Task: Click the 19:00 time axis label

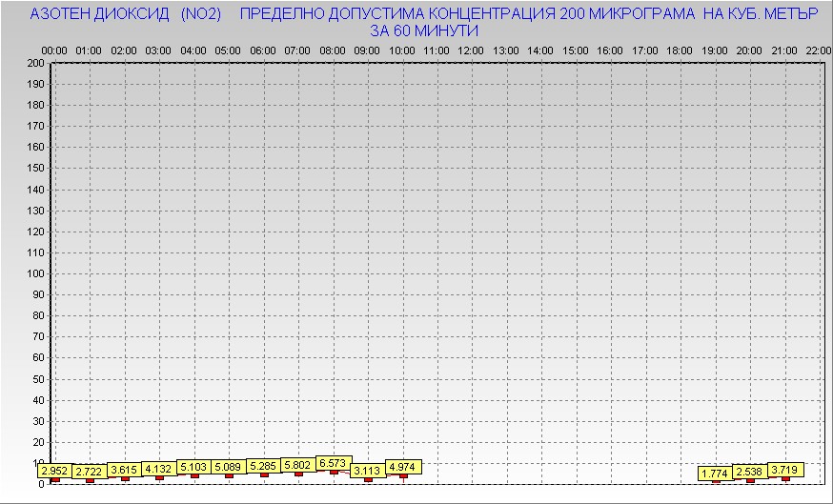Action: point(714,50)
